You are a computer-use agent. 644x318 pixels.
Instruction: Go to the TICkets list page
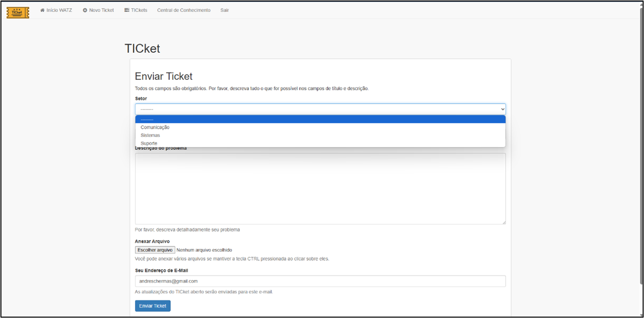point(136,10)
